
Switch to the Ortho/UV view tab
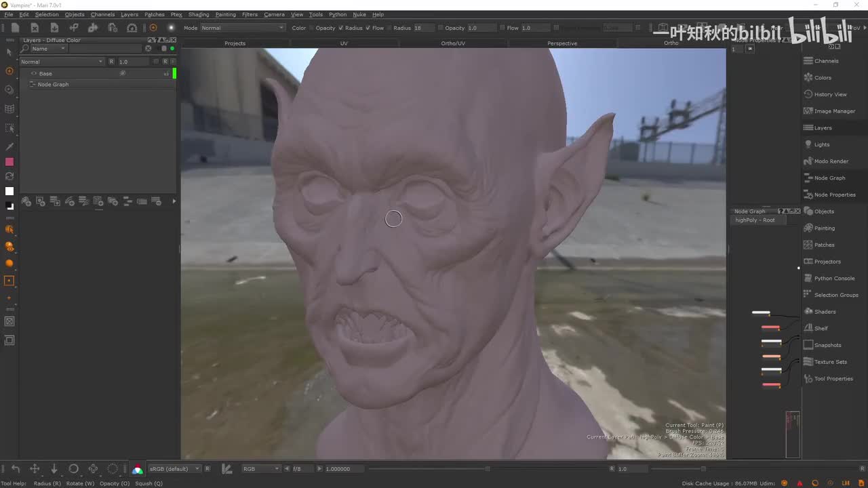pyautogui.click(x=453, y=43)
